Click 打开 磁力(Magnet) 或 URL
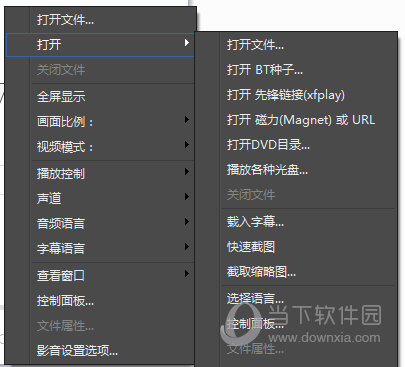Image resolution: width=405 pixels, height=367 pixels. point(296,120)
